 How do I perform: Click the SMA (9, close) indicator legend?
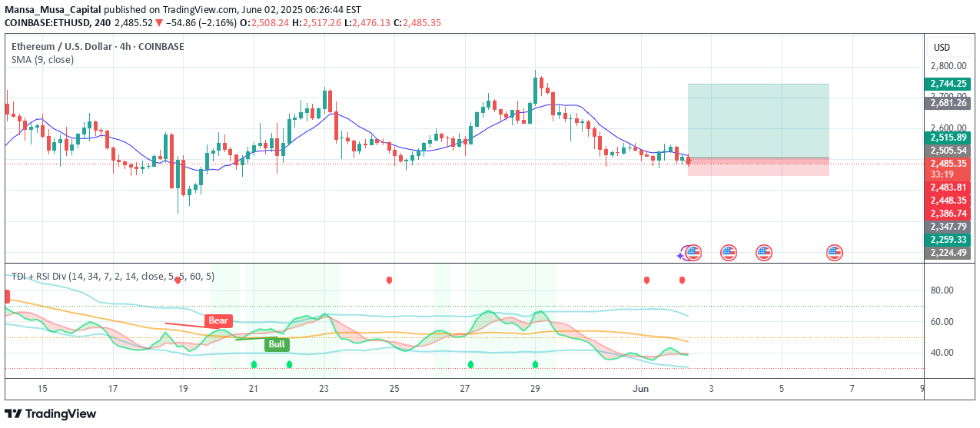click(x=42, y=60)
